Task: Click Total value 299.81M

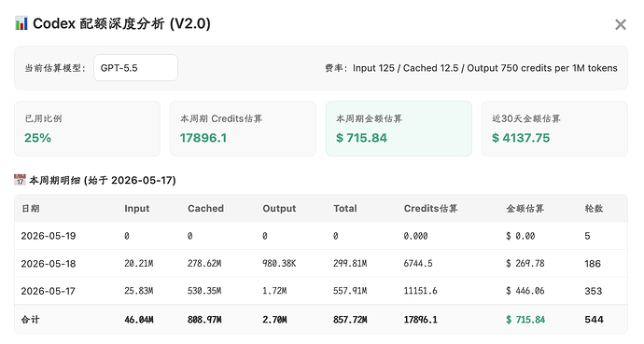Action: (350, 263)
